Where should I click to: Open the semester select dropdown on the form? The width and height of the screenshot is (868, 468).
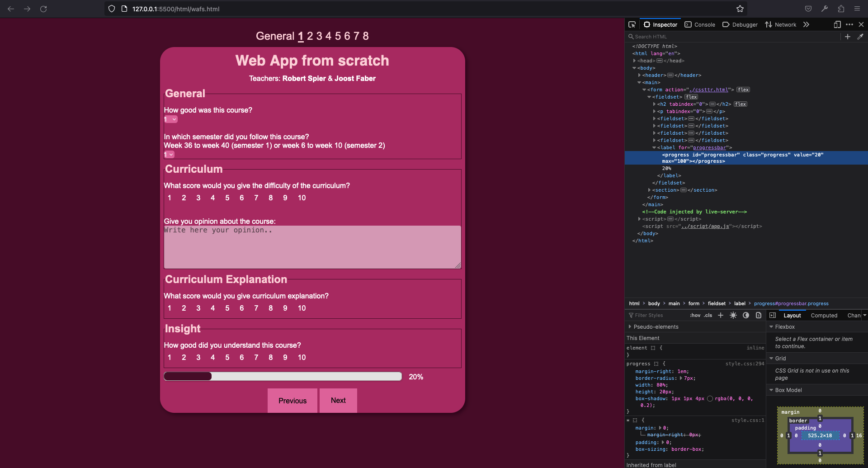169,155
